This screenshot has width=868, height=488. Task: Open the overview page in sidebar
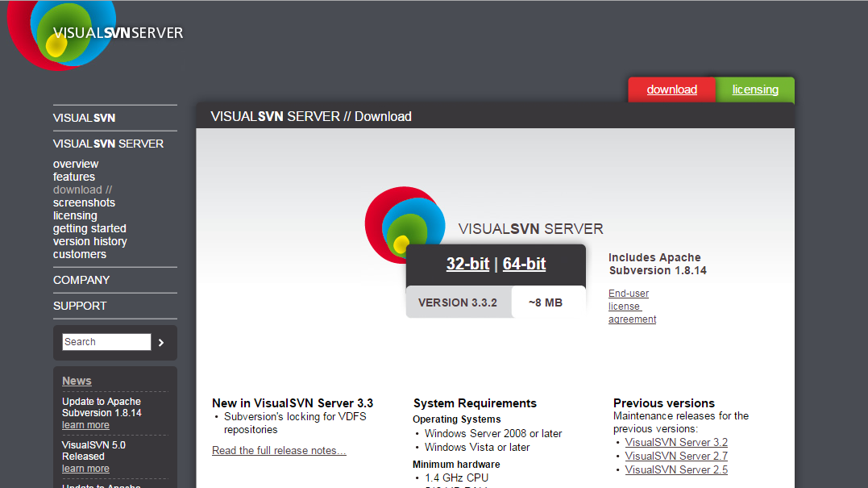[76, 164]
